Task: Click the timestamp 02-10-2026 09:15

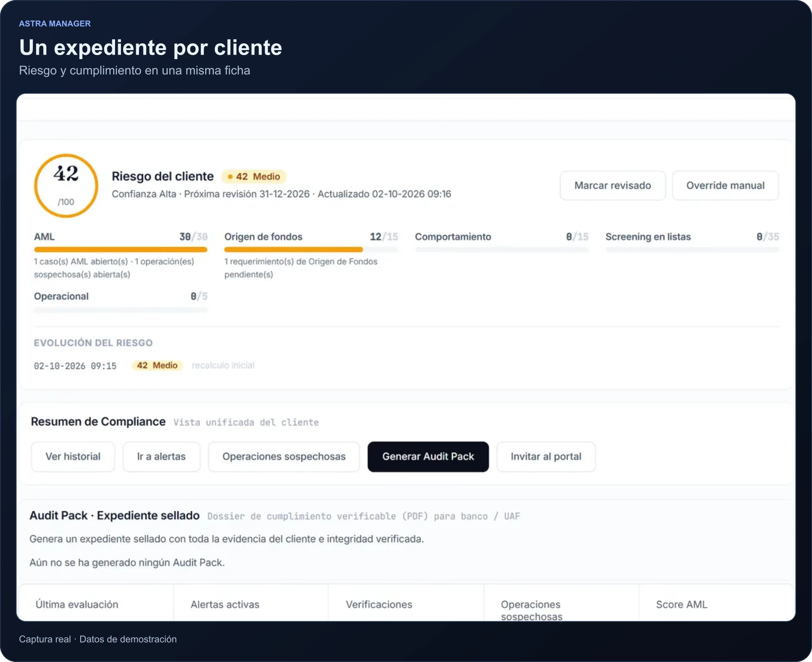Action: click(x=75, y=366)
